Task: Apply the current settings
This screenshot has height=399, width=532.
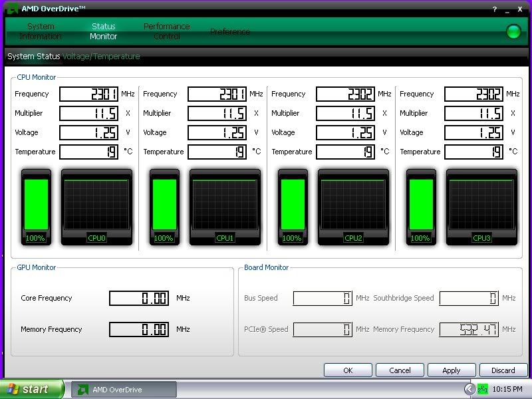Action: [452, 370]
